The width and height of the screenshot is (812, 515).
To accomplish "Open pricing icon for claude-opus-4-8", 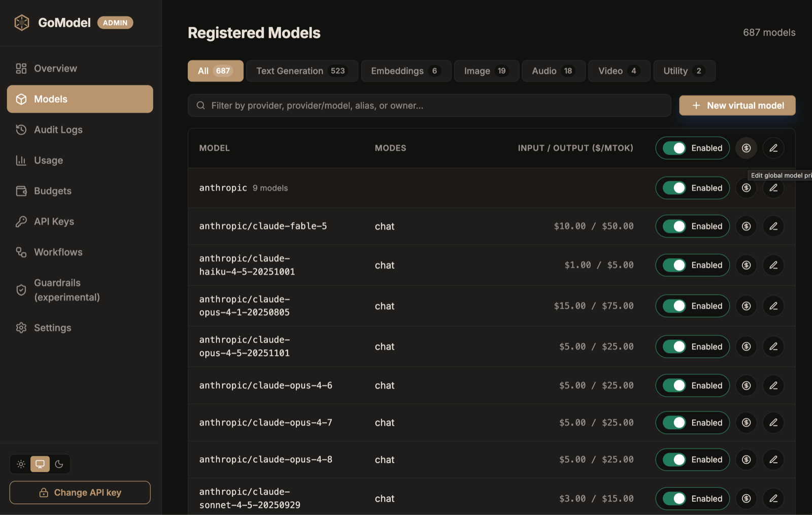I will coord(746,460).
